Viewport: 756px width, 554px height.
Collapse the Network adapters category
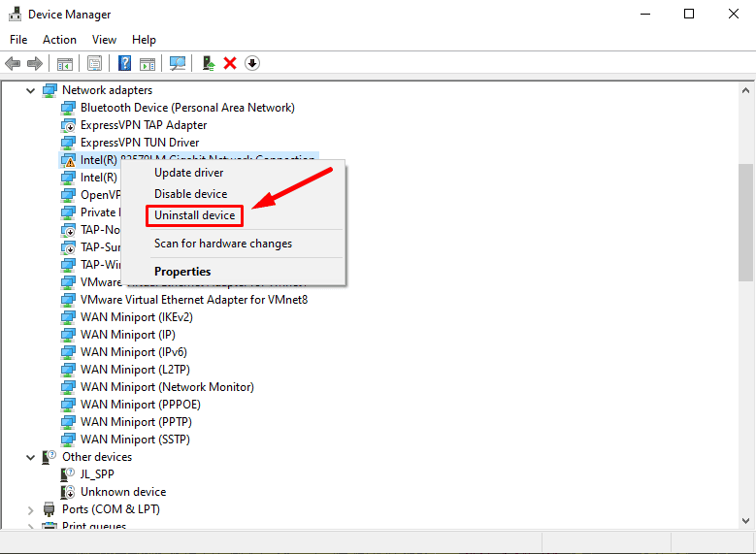point(30,90)
